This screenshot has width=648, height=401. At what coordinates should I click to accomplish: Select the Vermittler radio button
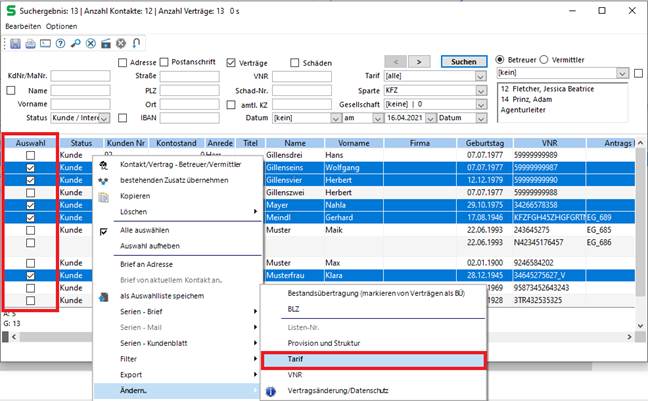point(545,59)
